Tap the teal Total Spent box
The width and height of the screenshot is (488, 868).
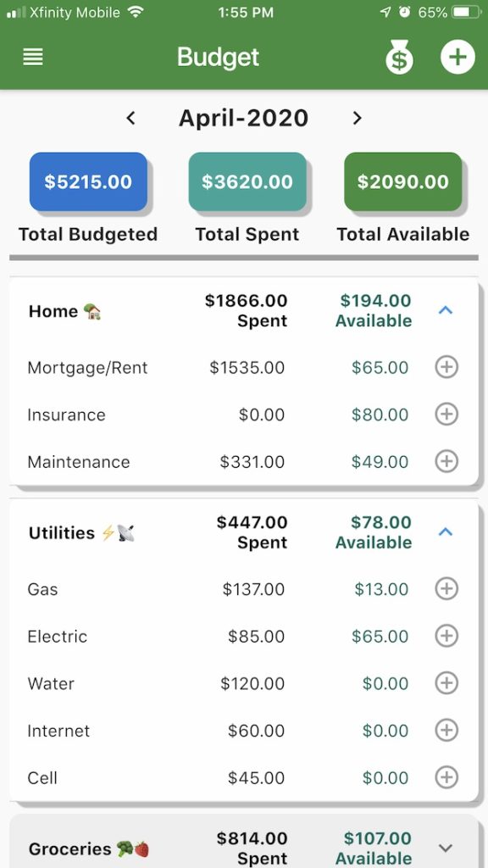coord(247,181)
